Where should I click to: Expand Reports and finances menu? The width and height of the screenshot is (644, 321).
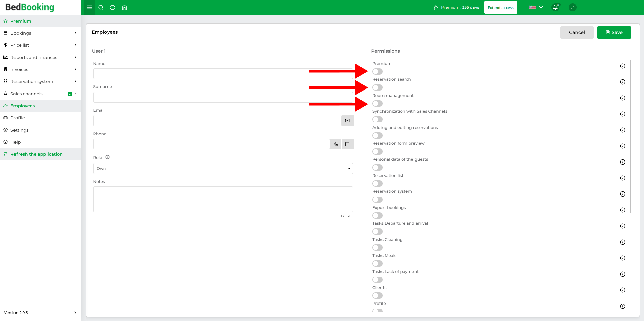[x=40, y=57]
